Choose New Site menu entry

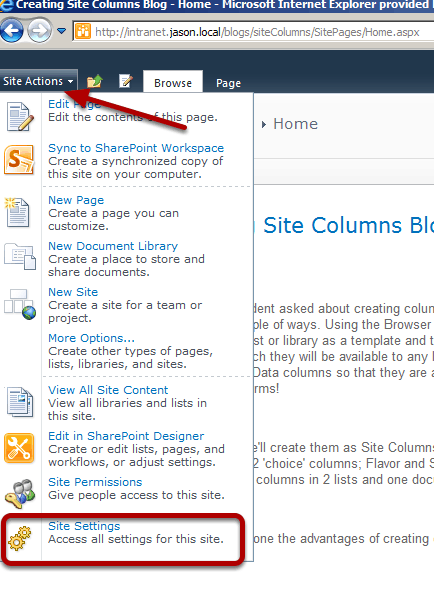[x=73, y=292]
